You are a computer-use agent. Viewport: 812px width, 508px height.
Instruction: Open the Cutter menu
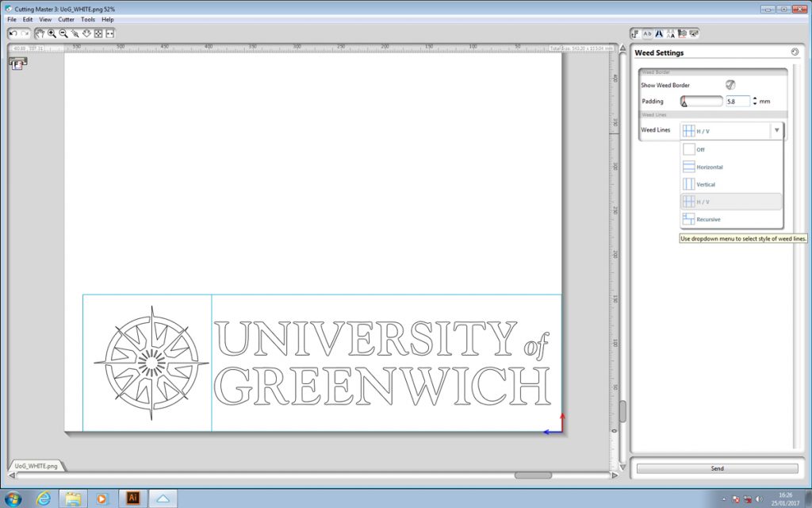pos(66,19)
